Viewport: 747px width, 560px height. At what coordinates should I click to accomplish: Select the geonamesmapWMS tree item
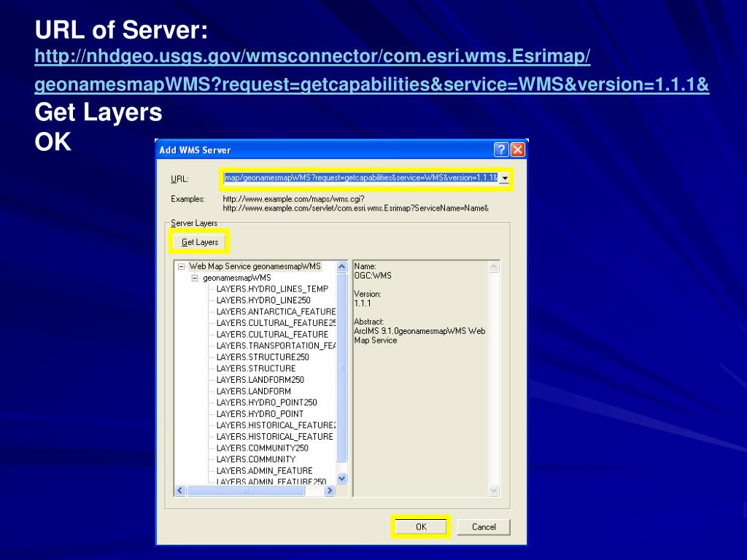[x=237, y=278]
